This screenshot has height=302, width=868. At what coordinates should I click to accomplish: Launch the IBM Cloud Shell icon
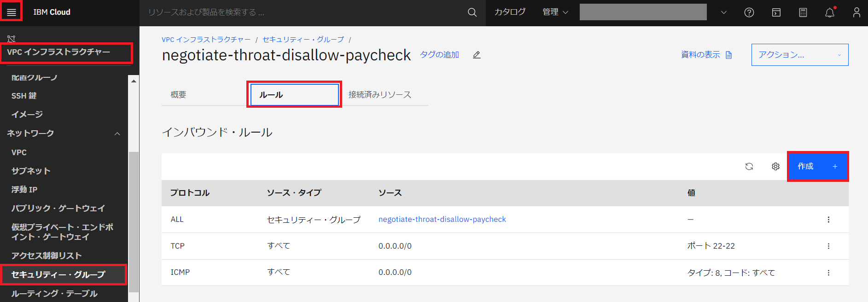[x=776, y=12]
